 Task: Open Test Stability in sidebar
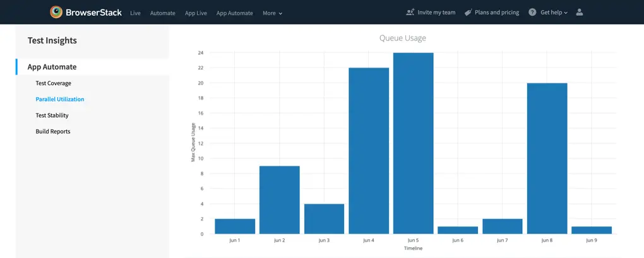pyautogui.click(x=52, y=115)
